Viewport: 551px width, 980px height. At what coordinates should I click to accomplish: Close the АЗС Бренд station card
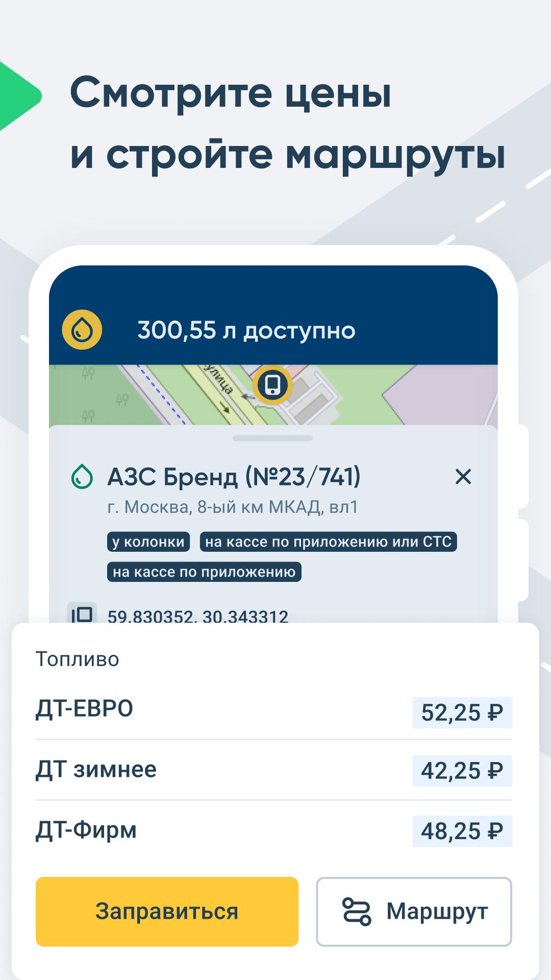click(463, 477)
